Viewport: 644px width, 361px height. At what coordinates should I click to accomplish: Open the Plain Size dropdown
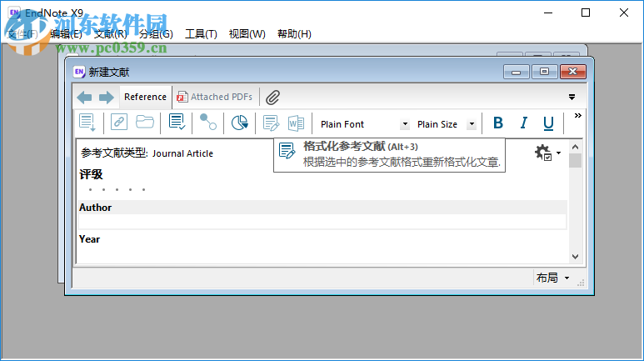pyautogui.click(x=472, y=124)
